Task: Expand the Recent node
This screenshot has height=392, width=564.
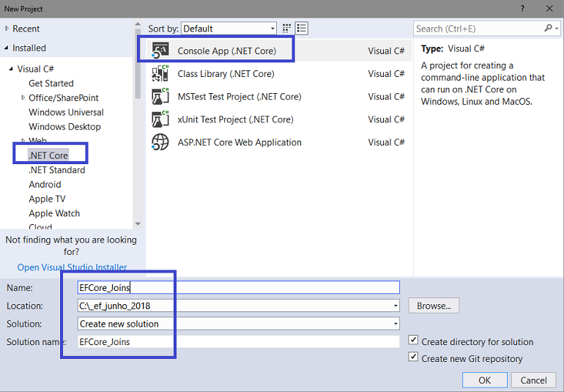Action: 7,29
